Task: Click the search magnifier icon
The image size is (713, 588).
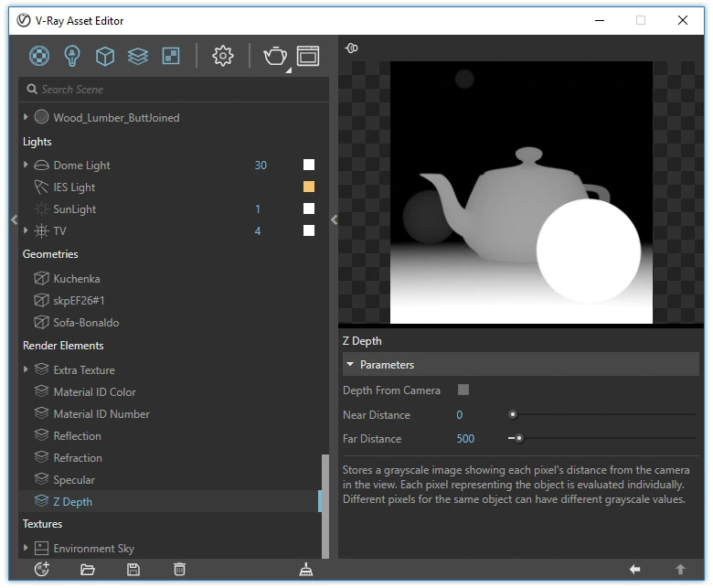Action: pos(32,89)
